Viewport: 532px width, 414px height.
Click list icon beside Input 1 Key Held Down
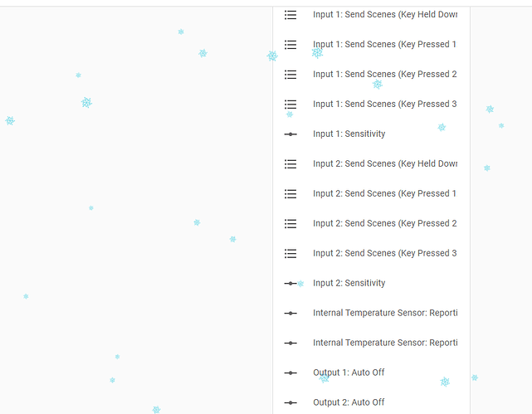pos(290,15)
